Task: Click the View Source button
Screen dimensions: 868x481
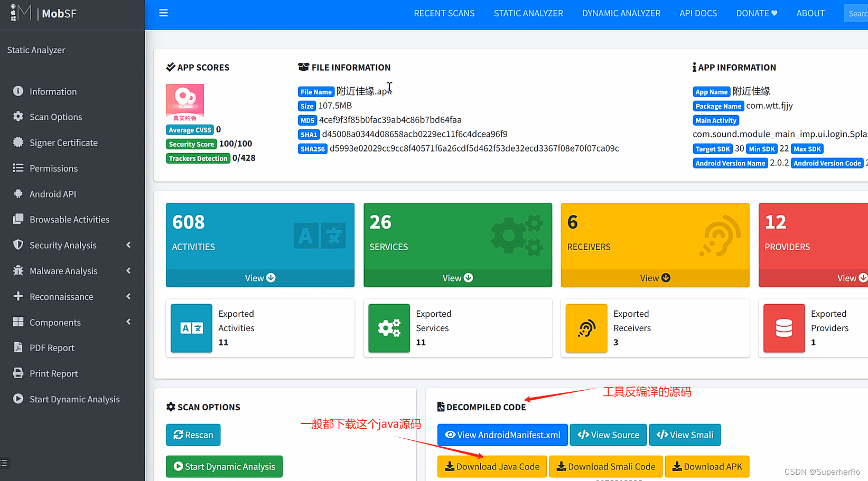Action: click(x=608, y=435)
